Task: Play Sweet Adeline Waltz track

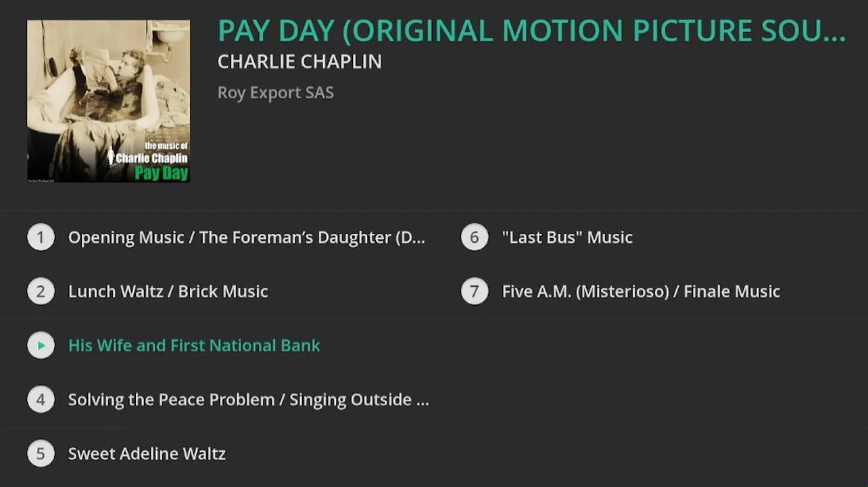Action: tap(147, 454)
